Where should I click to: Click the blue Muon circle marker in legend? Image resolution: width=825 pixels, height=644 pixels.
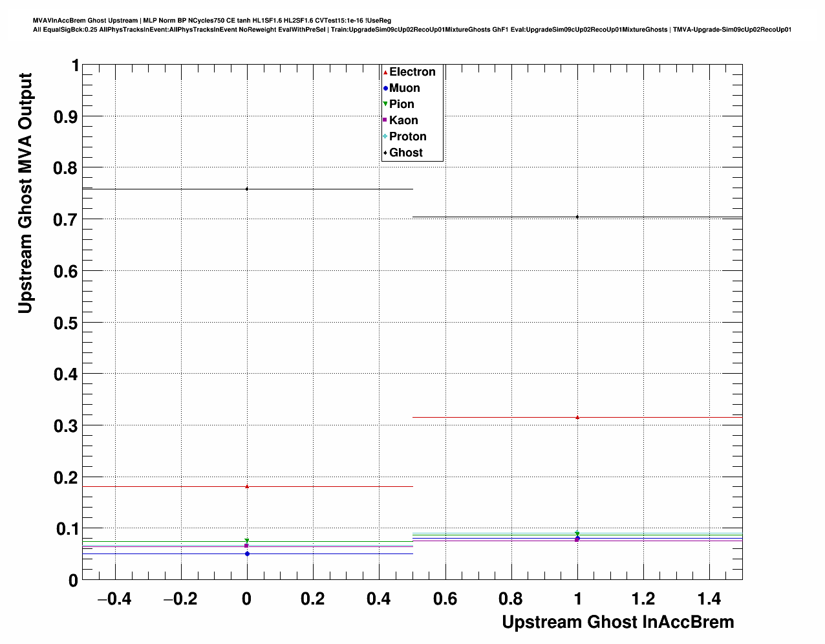tap(385, 89)
